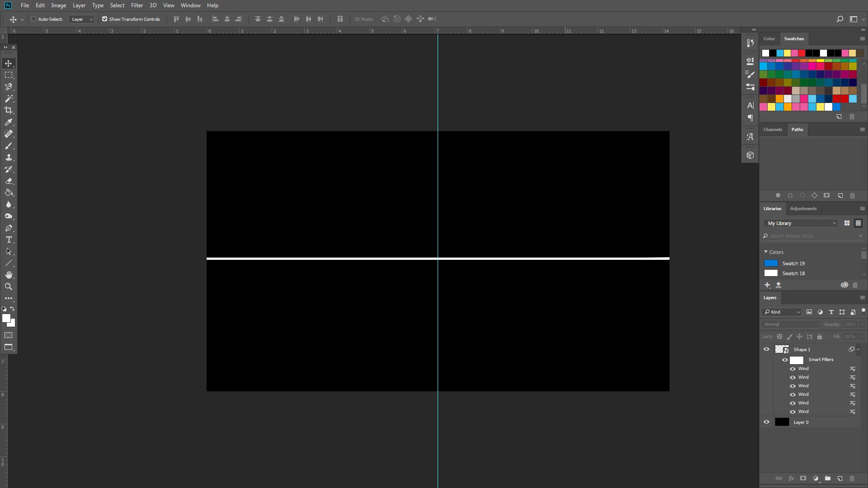Switch to the Channels tab
The image size is (868, 488).
click(773, 130)
